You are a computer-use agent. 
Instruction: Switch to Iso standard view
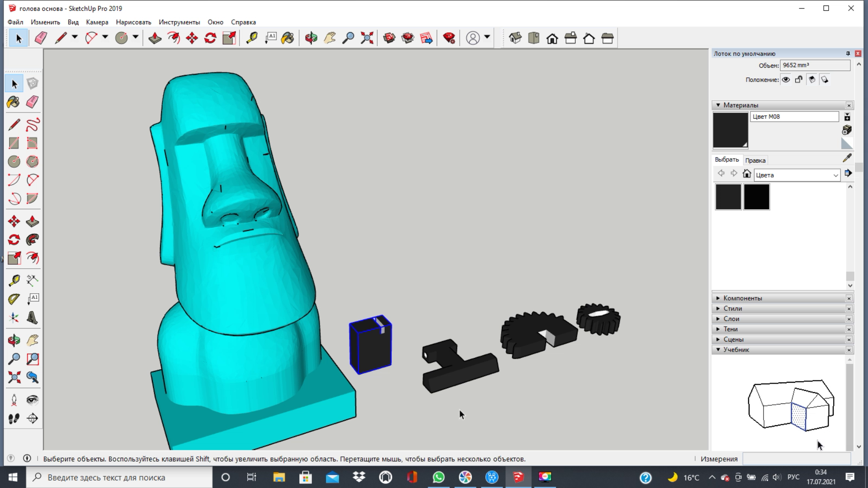pos(515,38)
